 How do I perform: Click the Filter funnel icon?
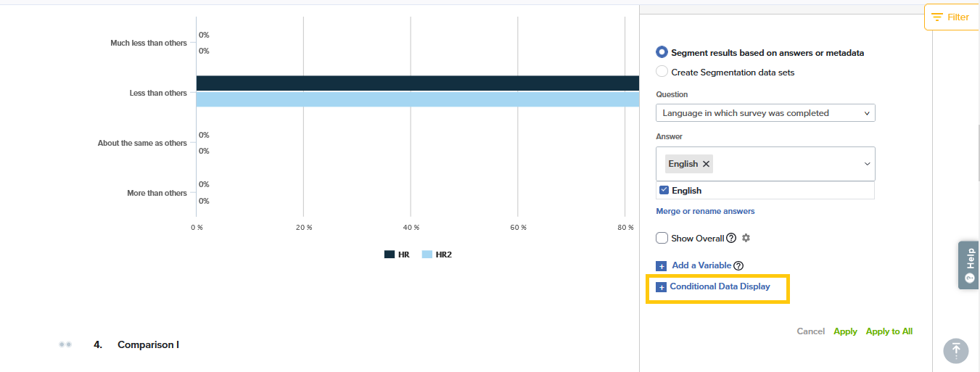coord(937,17)
